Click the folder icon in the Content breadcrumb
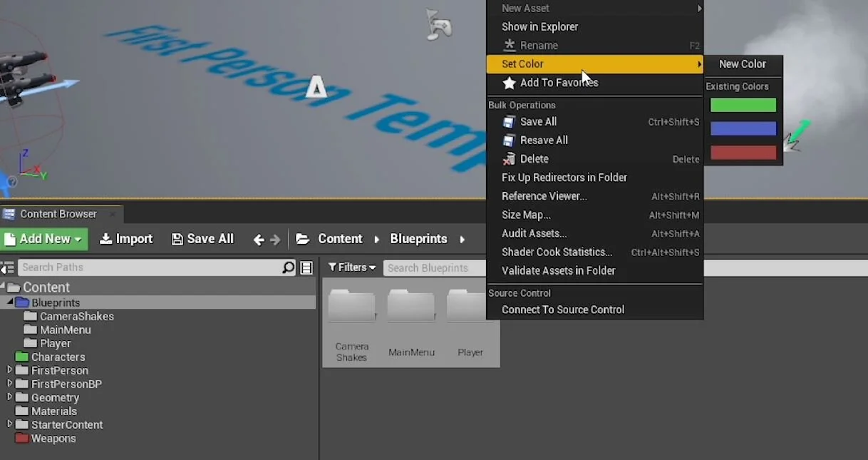 (x=303, y=239)
